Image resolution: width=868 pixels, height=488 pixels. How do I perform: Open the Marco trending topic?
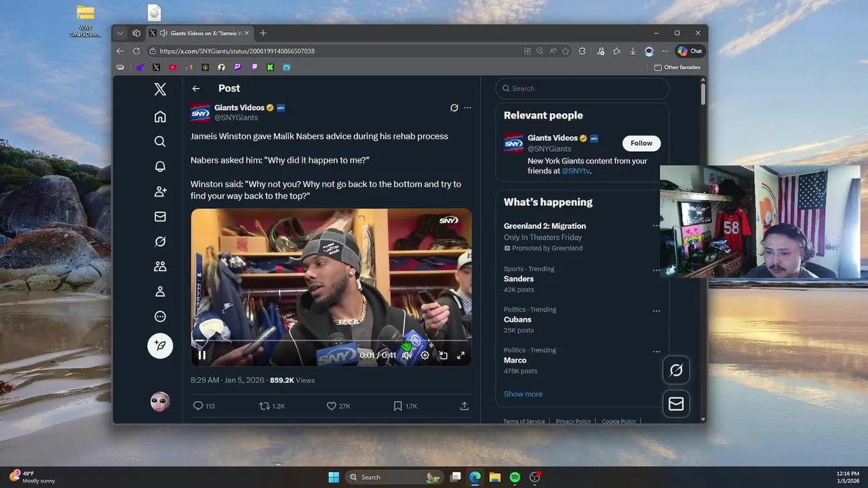pos(515,361)
